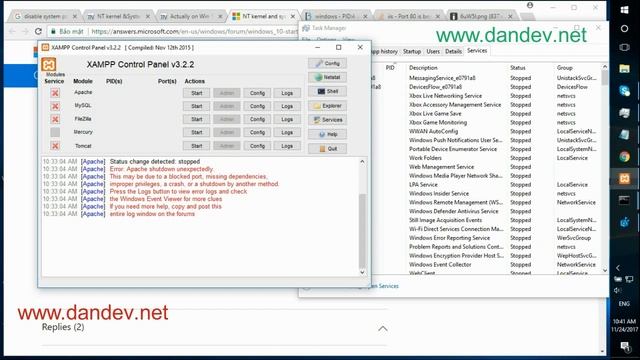Click the Tomcat service install X checkbox
Screen dimensions: 640x360
(55, 146)
